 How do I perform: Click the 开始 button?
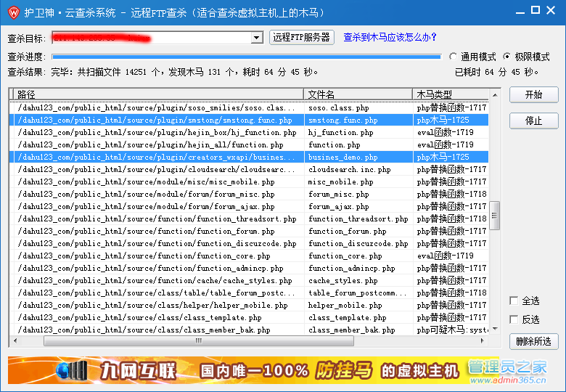[533, 94]
